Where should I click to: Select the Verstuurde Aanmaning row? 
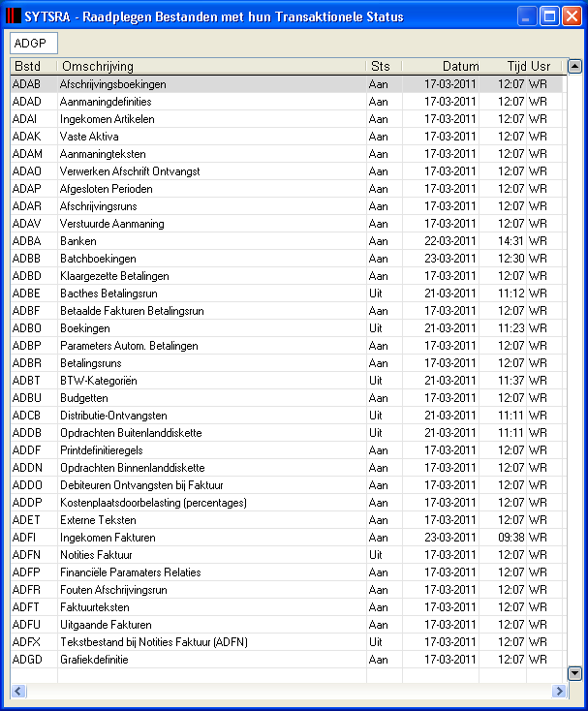tap(287, 224)
